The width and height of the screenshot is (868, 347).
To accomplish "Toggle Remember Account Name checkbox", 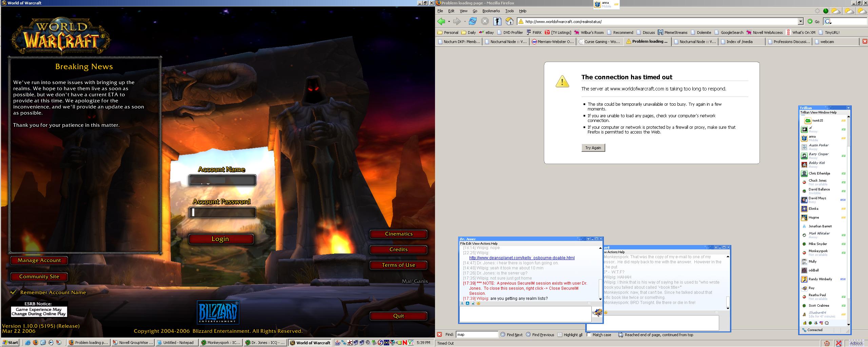I will 14,292.
